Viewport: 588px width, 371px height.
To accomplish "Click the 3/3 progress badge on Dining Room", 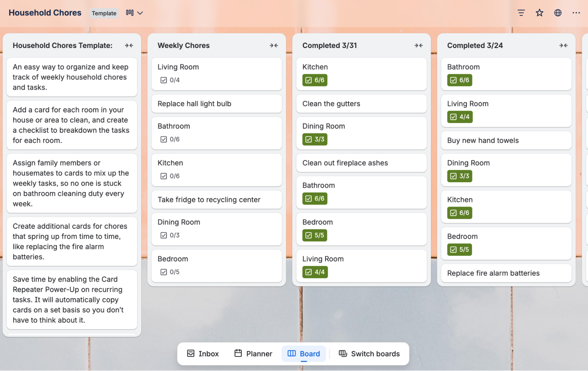I will 314,139.
